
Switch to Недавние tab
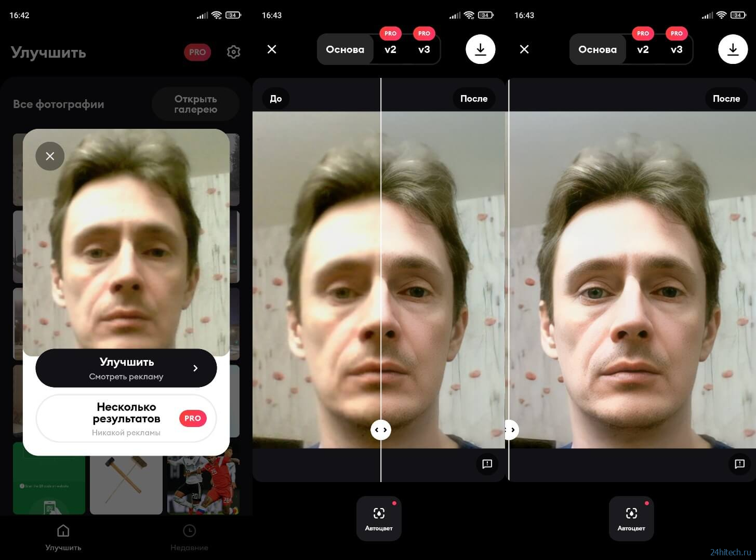coord(189,538)
